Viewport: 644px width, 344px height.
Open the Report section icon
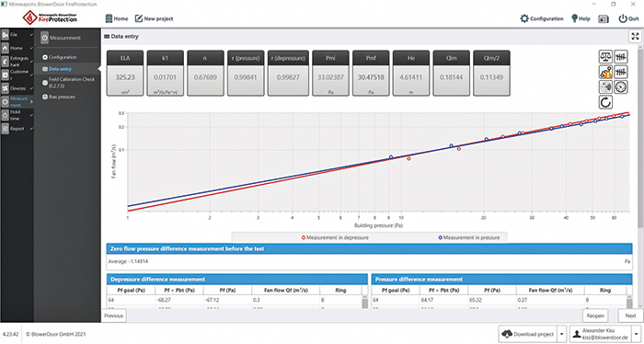[5, 129]
